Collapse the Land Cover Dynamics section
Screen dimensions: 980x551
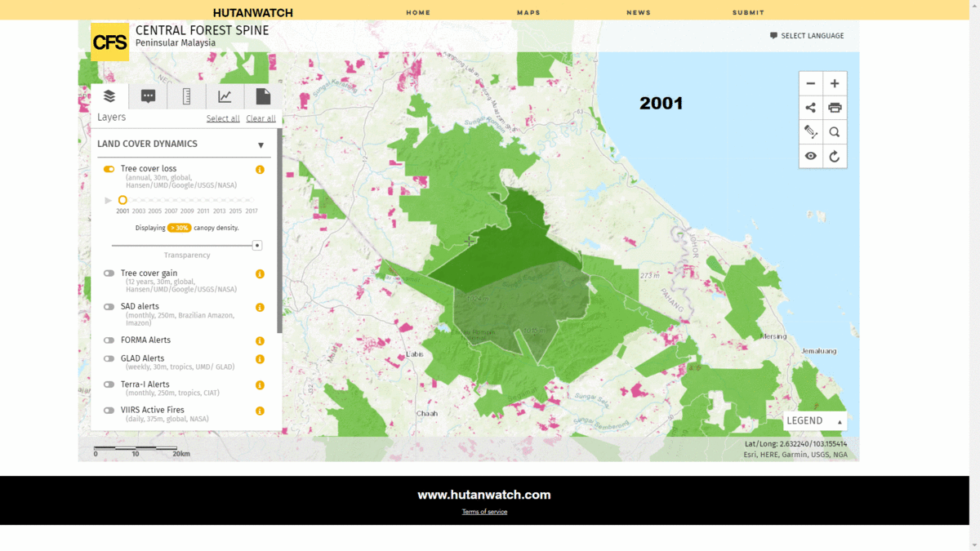coord(261,145)
